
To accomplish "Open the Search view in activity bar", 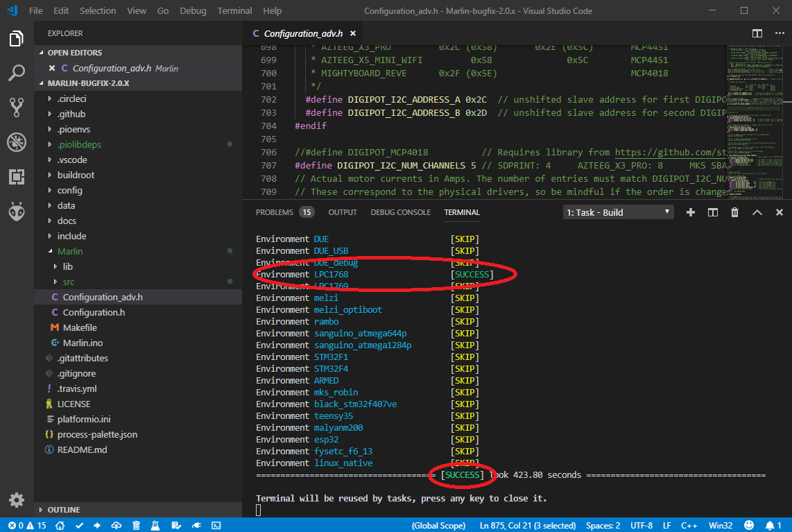I will pos(16,73).
